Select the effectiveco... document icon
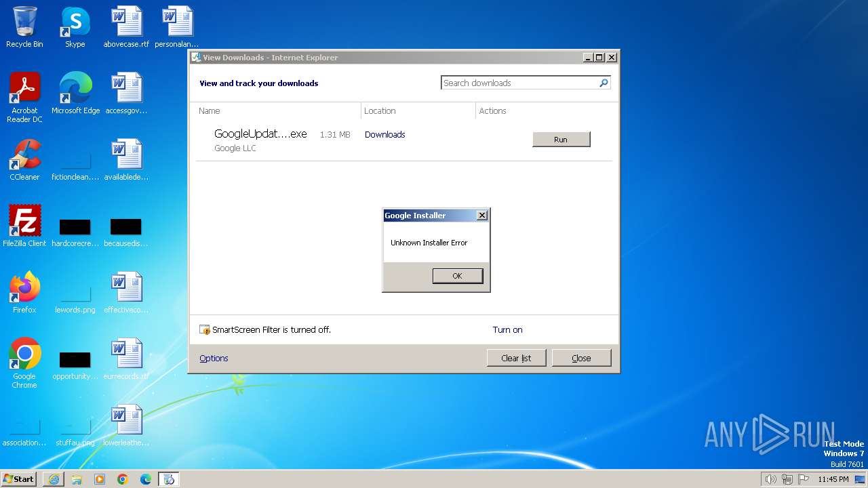This screenshot has width=868, height=488. pos(126,293)
